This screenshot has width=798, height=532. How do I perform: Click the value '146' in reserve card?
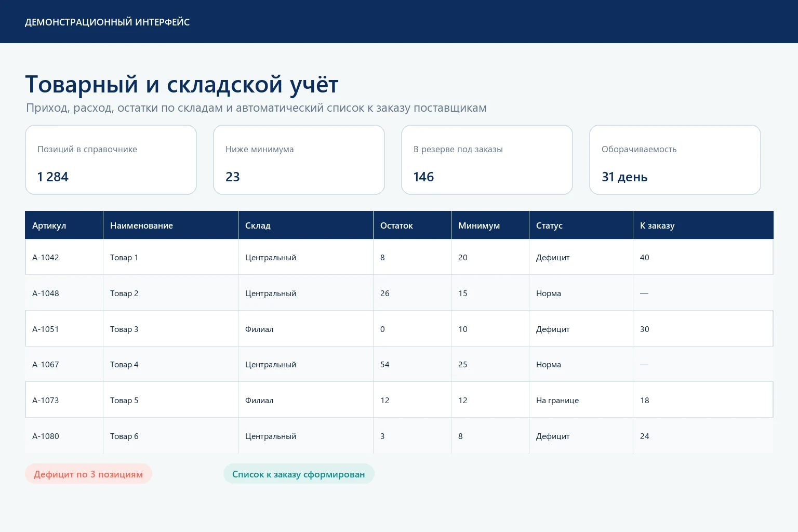[x=423, y=177]
